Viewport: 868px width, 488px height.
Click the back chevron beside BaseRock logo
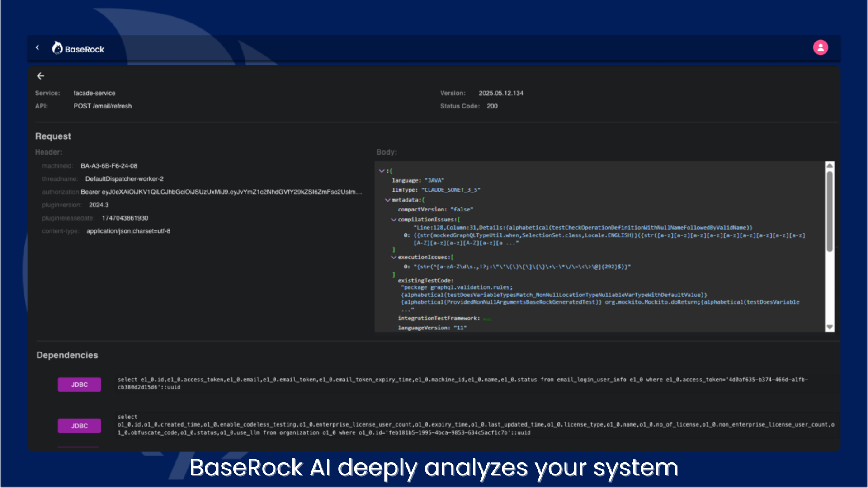(38, 47)
